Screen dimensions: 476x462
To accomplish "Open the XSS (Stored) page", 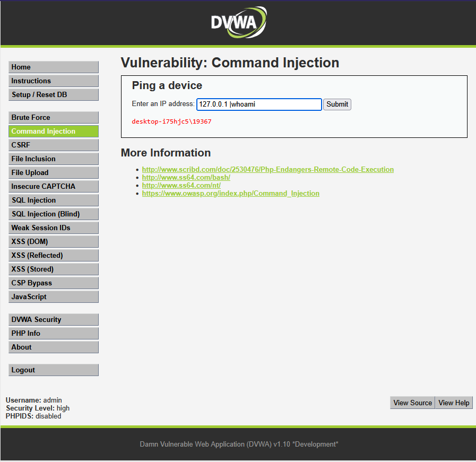I will (54, 269).
